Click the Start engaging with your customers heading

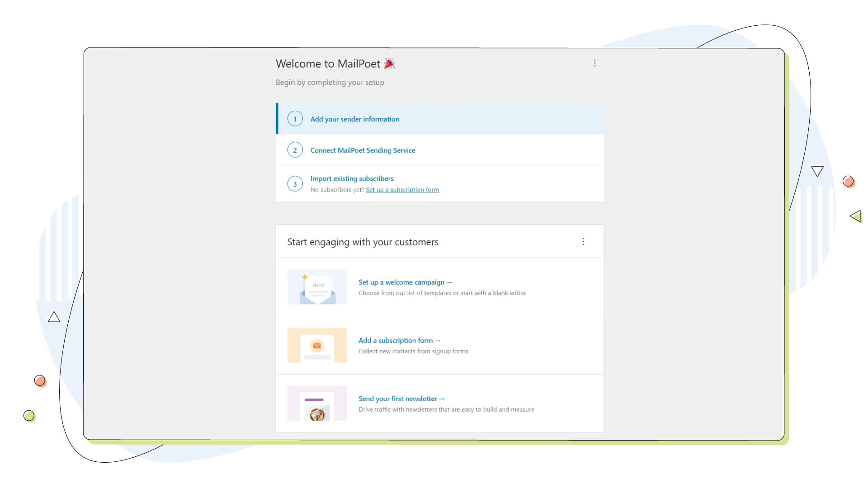(363, 242)
